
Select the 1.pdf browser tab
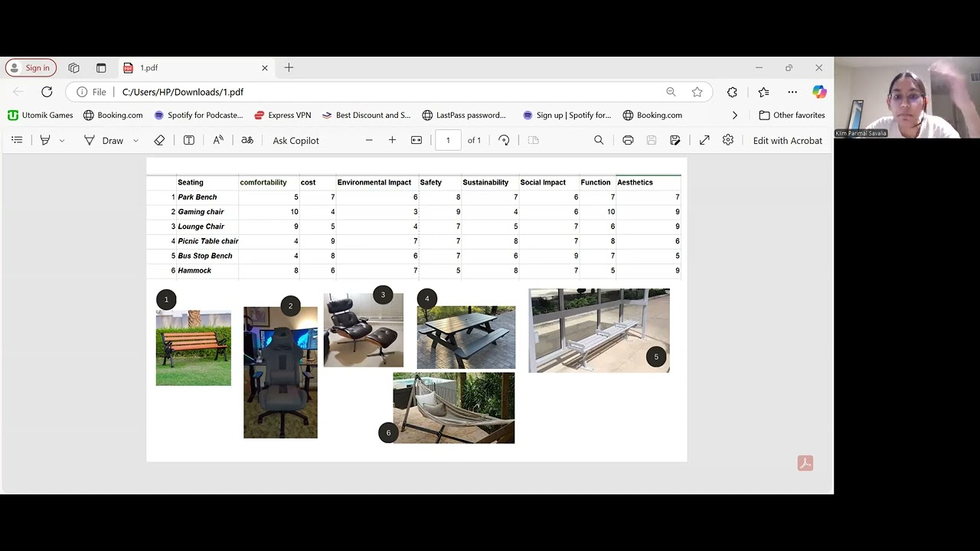[x=196, y=67]
